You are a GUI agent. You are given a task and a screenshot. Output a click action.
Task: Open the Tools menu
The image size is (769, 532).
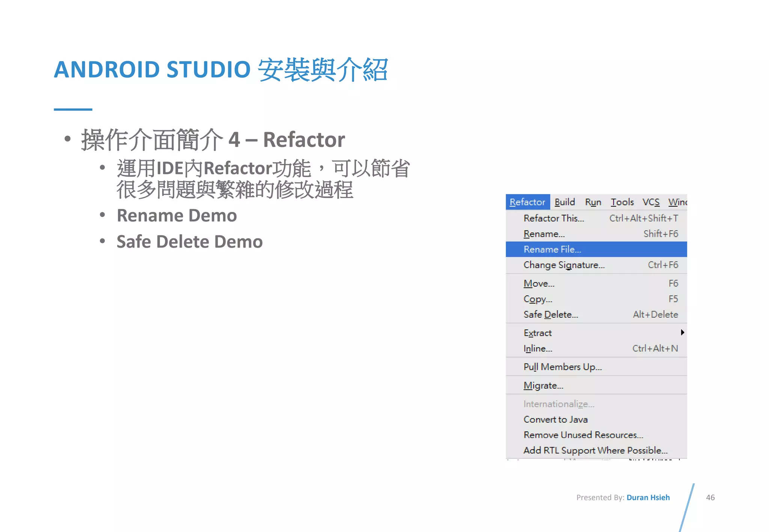[622, 202]
